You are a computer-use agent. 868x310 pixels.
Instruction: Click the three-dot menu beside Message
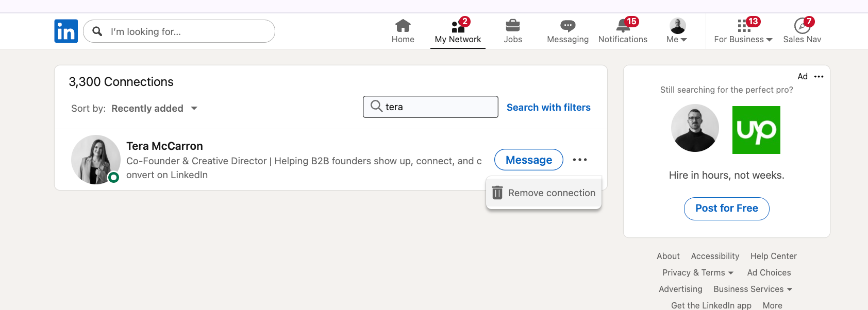pos(580,160)
